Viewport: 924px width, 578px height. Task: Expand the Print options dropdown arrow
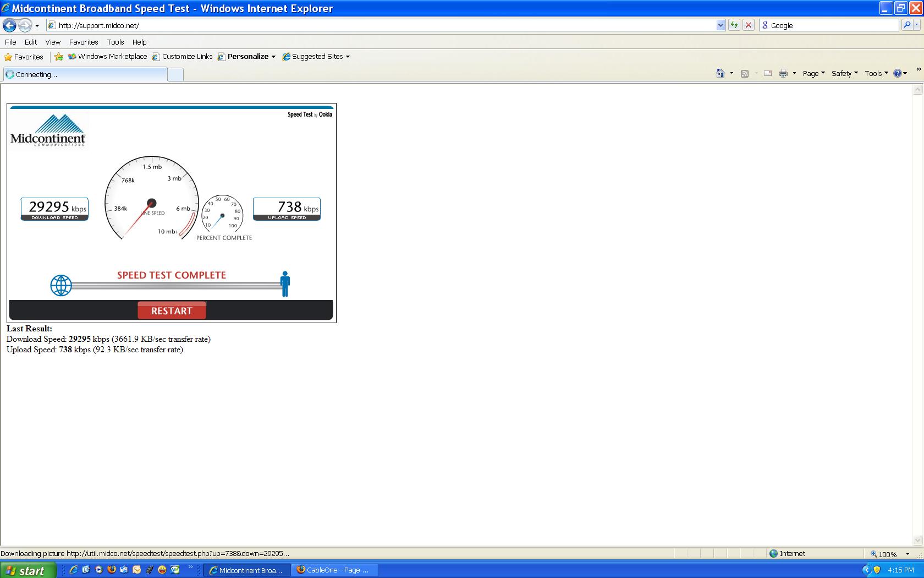click(794, 73)
